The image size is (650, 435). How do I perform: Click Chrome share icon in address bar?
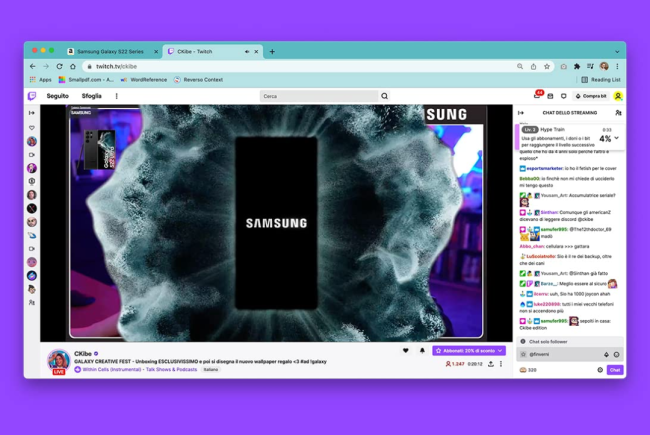534,66
